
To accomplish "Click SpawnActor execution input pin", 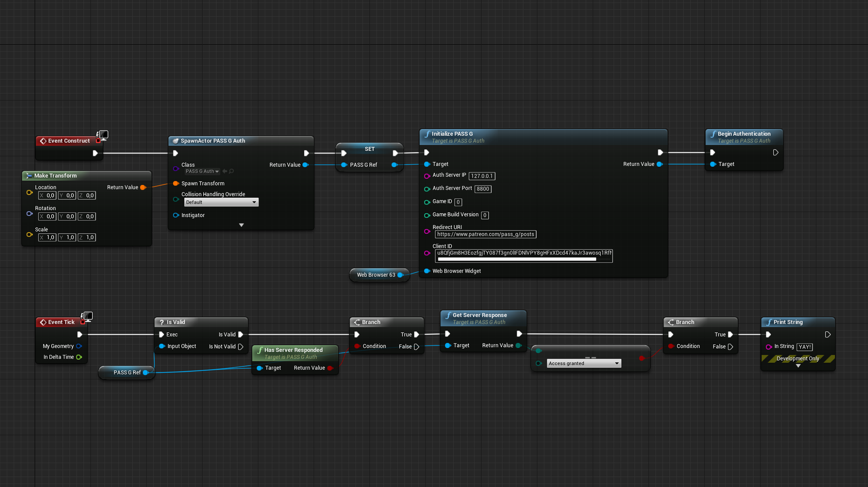I will [175, 153].
